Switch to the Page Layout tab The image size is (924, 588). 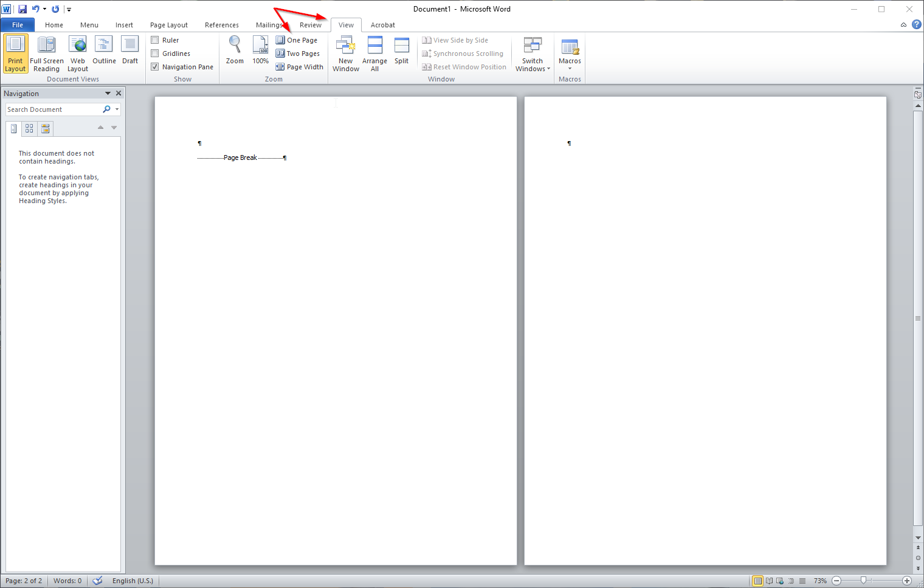169,25
